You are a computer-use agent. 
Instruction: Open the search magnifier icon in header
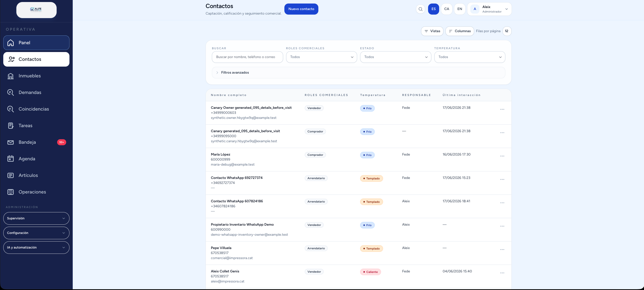[x=420, y=9]
